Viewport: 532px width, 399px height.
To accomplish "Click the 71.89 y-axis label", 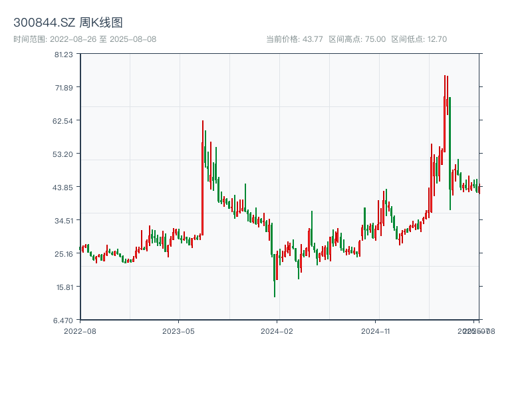I will pyautogui.click(x=64, y=88).
